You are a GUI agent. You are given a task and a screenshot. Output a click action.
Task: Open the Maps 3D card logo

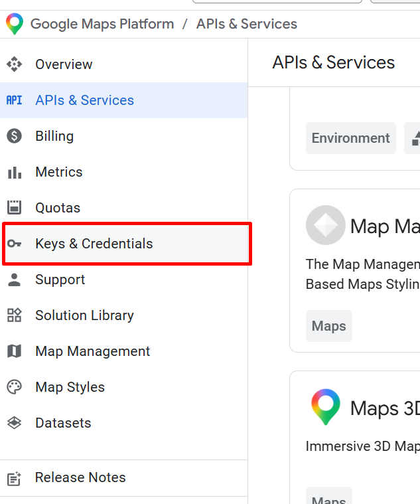tap(325, 407)
